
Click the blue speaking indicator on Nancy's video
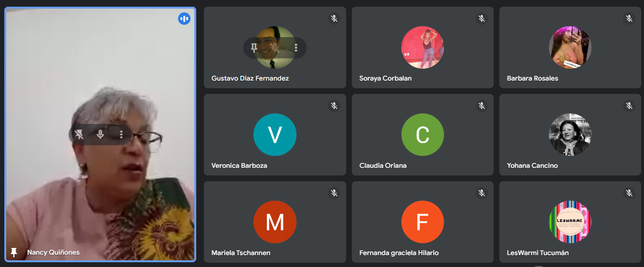click(x=184, y=19)
